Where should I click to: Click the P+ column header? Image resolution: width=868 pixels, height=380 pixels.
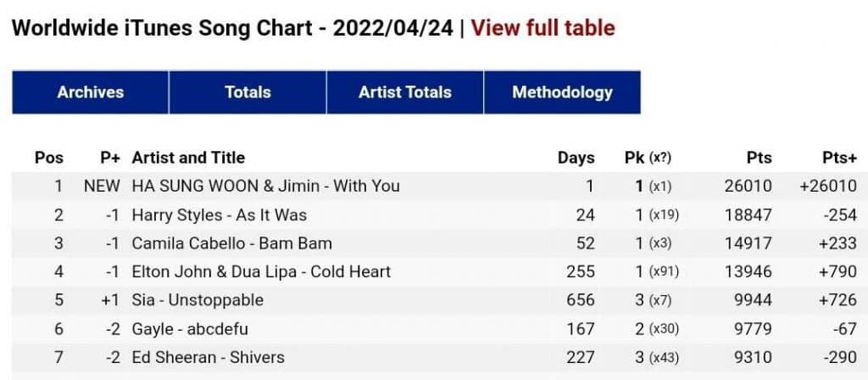click(x=110, y=158)
